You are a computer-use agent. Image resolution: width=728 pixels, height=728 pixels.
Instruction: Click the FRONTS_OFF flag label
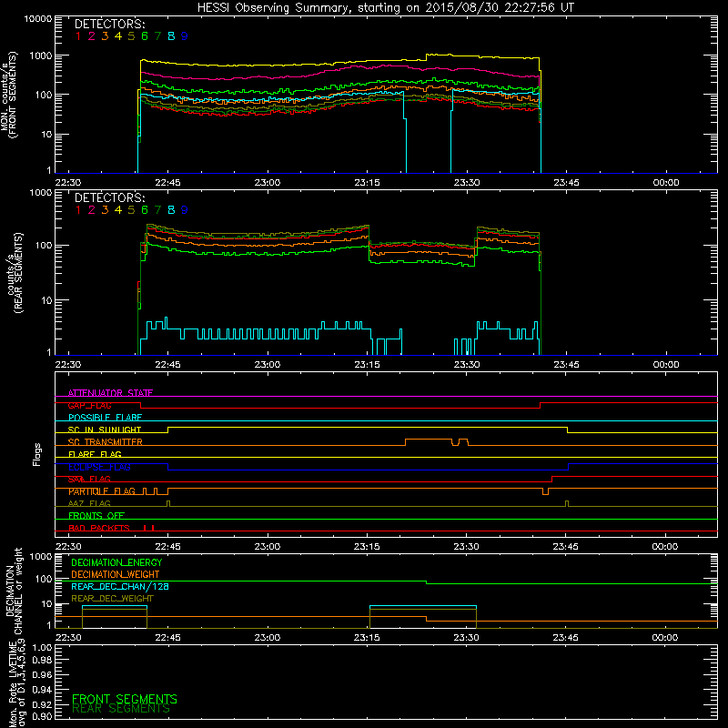click(x=96, y=516)
